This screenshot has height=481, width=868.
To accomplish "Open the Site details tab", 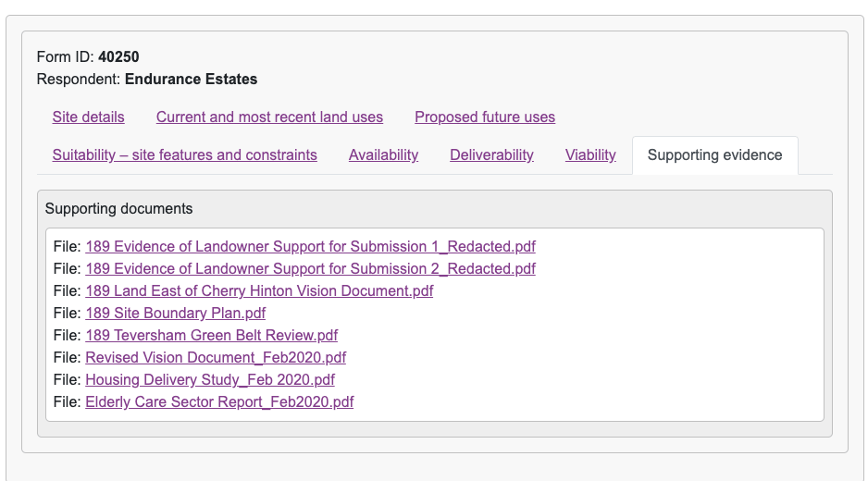I will [88, 117].
